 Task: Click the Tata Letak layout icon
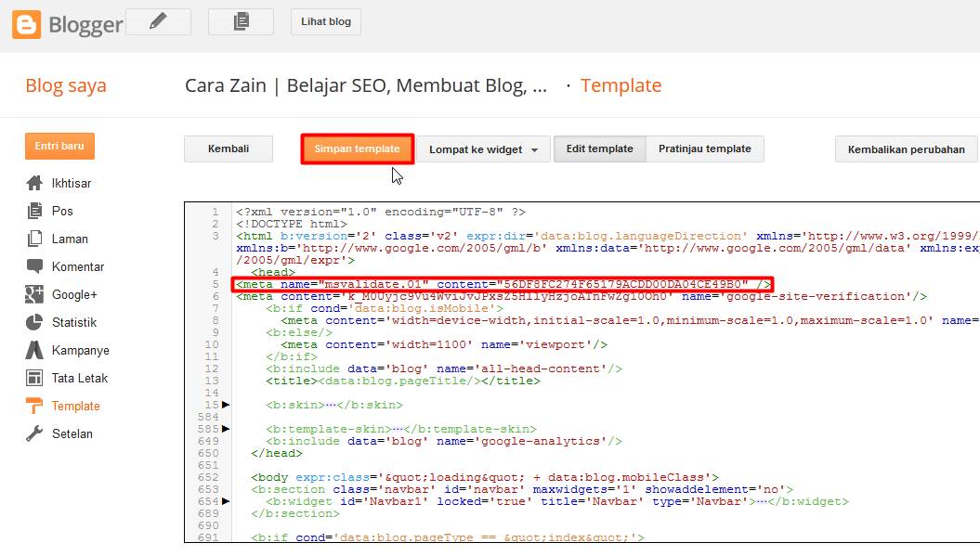point(34,378)
